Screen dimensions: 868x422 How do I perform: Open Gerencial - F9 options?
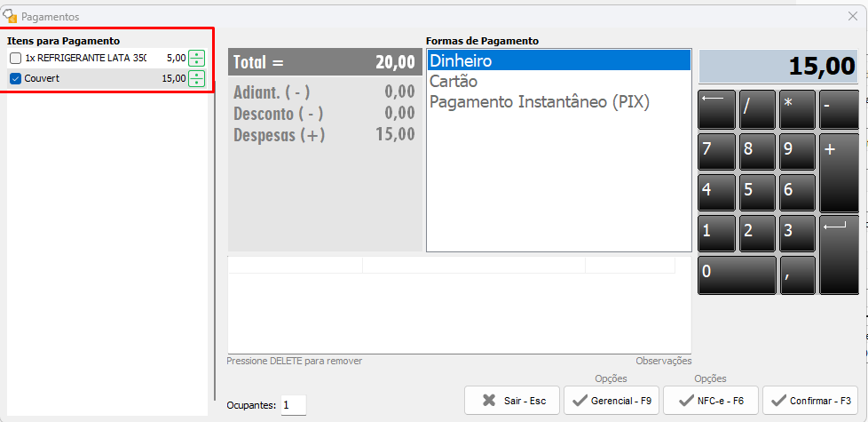click(x=612, y=401)
